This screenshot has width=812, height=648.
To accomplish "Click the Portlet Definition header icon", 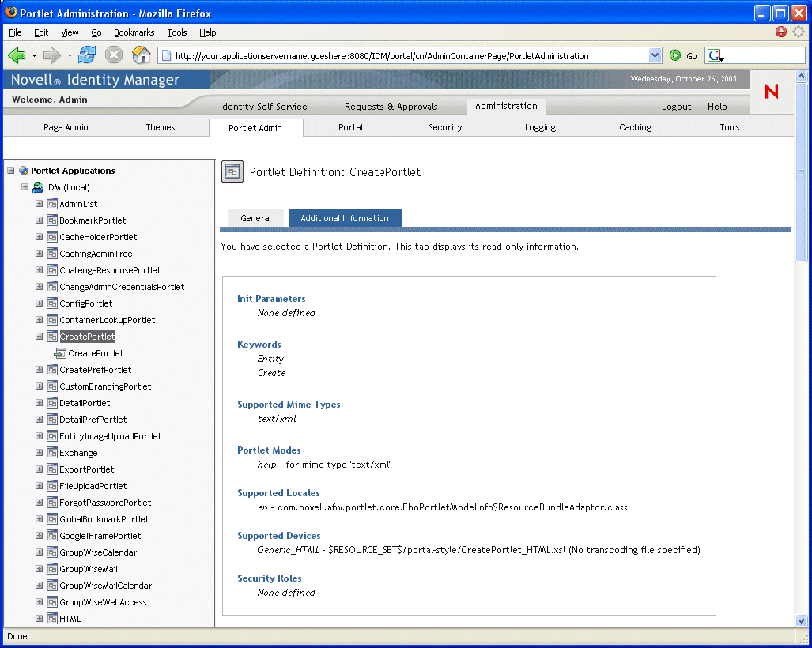I will pos(232,171).
